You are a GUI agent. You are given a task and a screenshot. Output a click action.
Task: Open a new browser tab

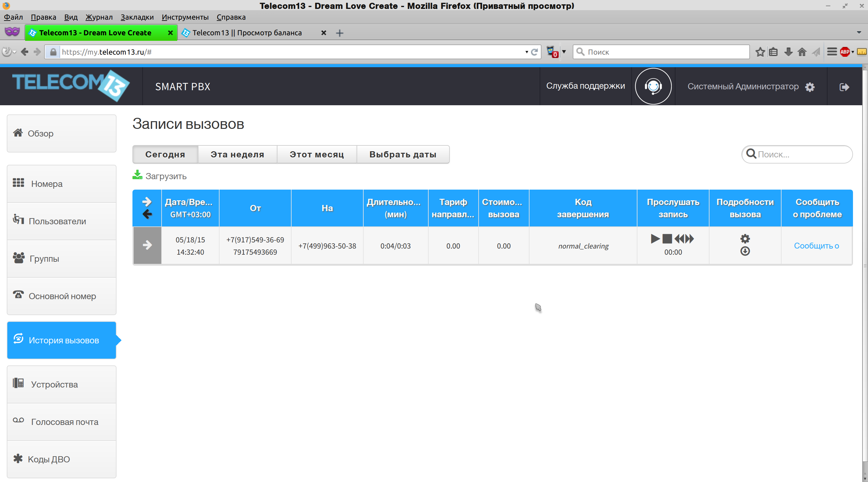(x=340, y=33)
